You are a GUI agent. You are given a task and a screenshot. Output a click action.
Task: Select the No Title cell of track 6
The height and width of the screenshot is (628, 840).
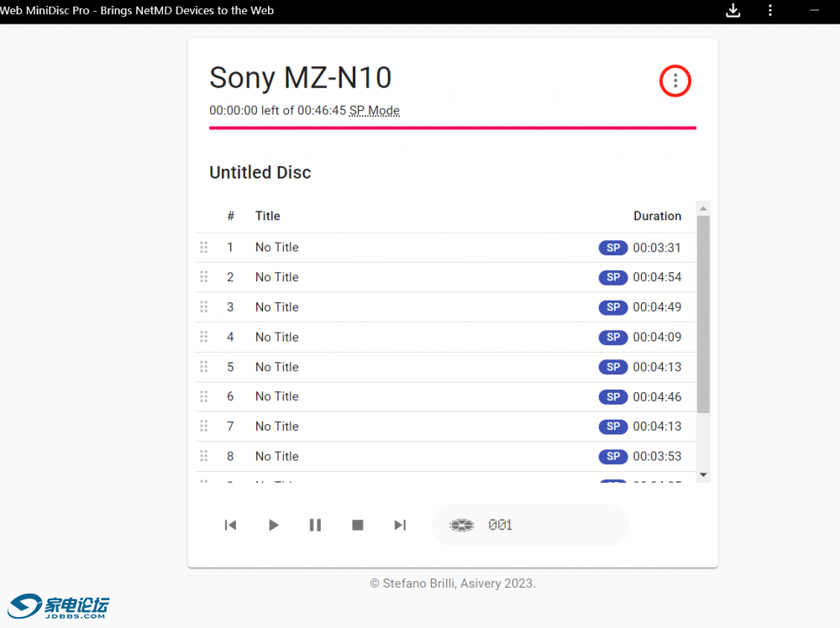(277, 397)
